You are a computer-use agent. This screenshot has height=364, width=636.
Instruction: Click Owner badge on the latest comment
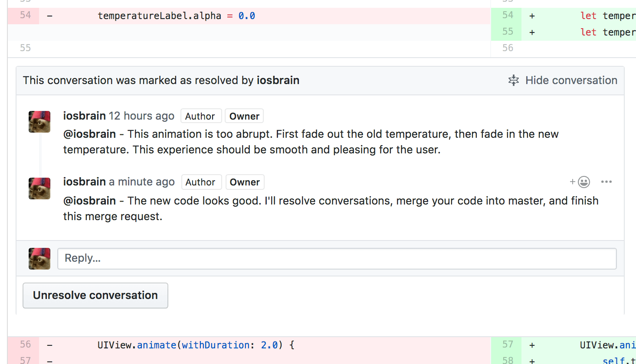point(245,182)
